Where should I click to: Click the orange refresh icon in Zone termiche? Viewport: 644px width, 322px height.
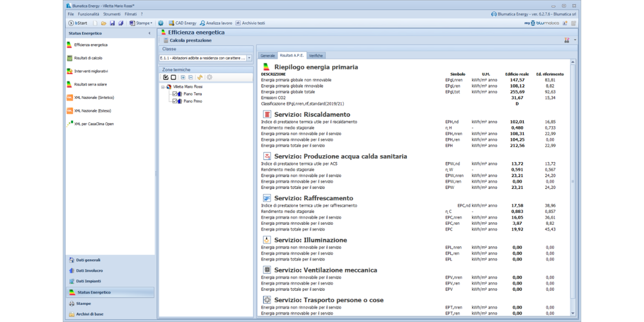pyautogui.click(x=200, y=77)
